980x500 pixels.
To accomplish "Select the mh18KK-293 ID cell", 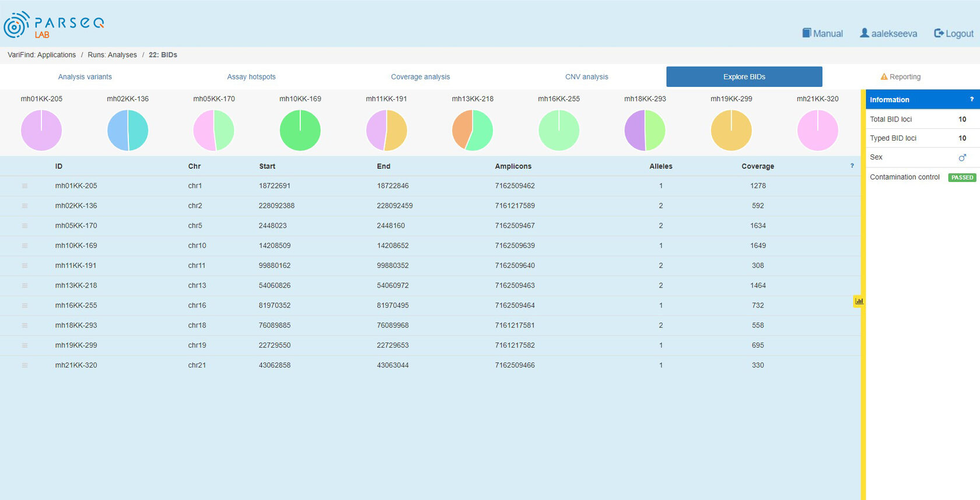I will 76,325.
